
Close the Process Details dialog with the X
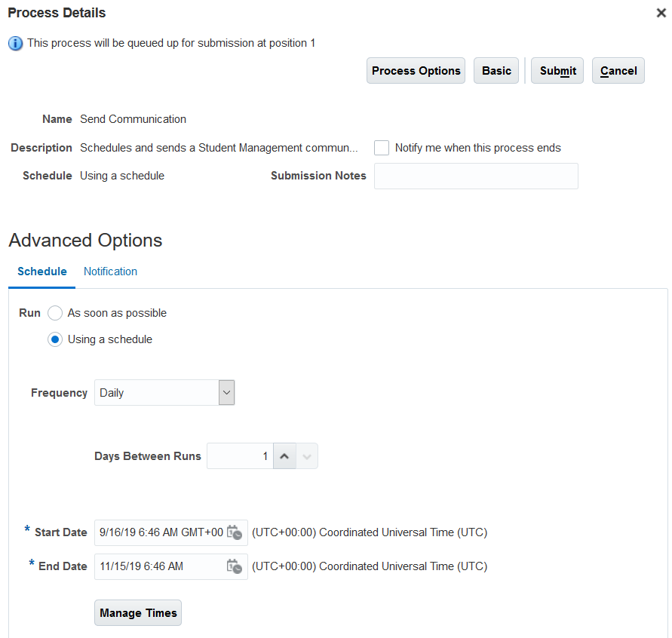pyautogui.click(x=661, y=13)
